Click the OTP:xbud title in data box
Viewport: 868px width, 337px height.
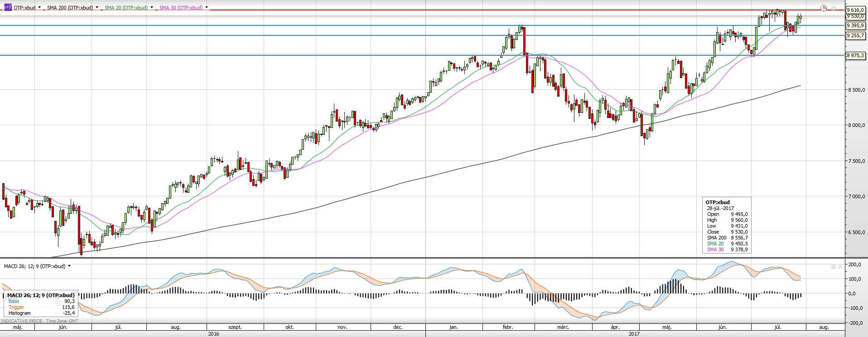(x=718, y=202)
